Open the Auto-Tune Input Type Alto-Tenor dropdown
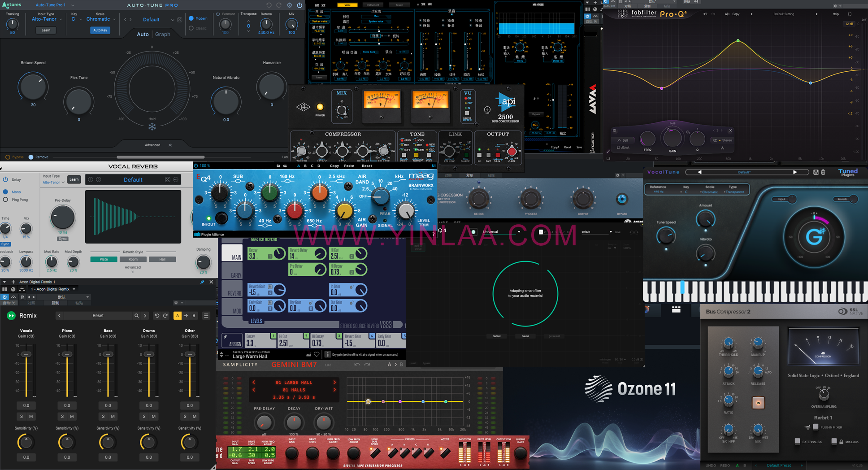 46,19
